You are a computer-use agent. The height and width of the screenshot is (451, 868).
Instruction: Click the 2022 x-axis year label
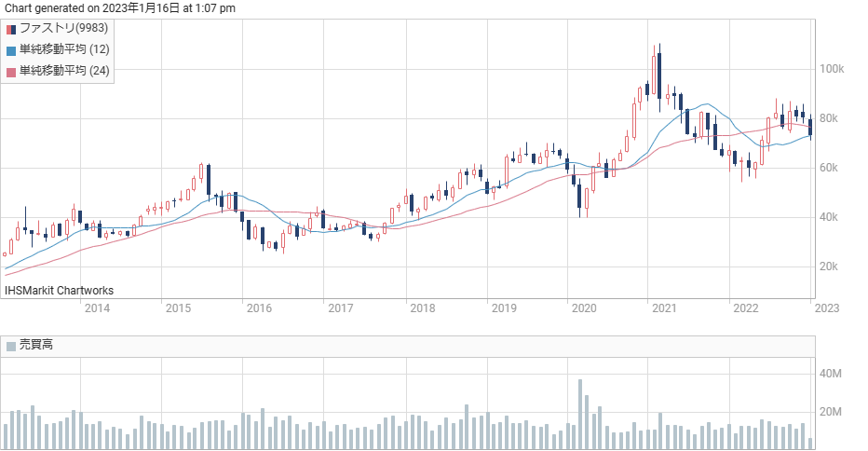(746, 308)
